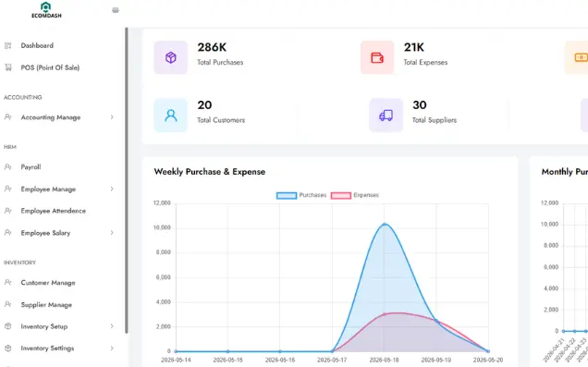Go to Employee Attendence

tap(54, 211)
